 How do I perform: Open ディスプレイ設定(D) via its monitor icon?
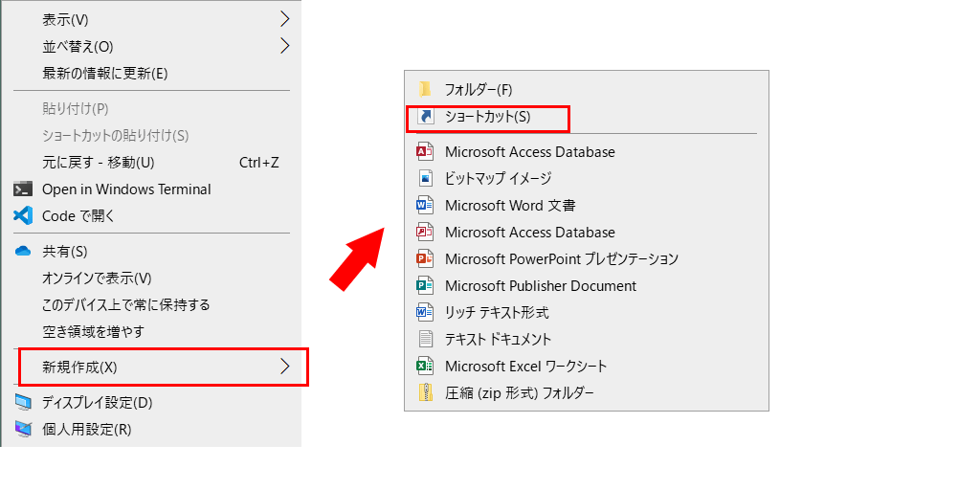23,403
